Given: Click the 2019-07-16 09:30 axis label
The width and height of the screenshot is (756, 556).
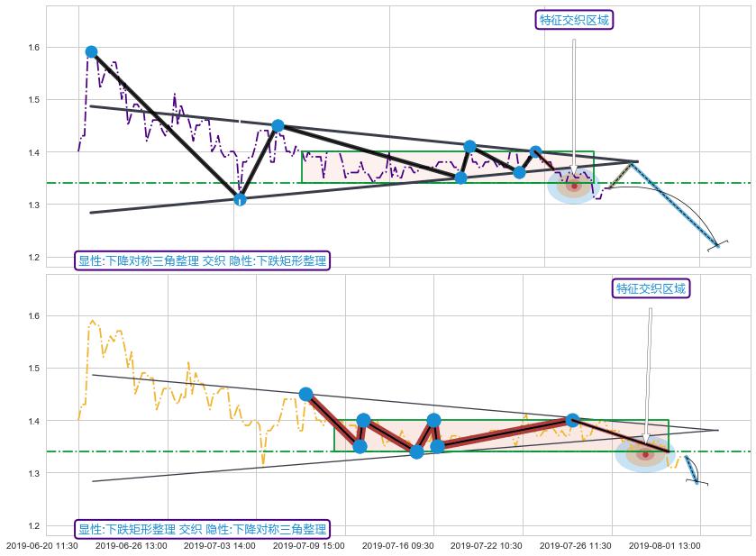Looking at the screenshot, I should (x=397, y=546).
